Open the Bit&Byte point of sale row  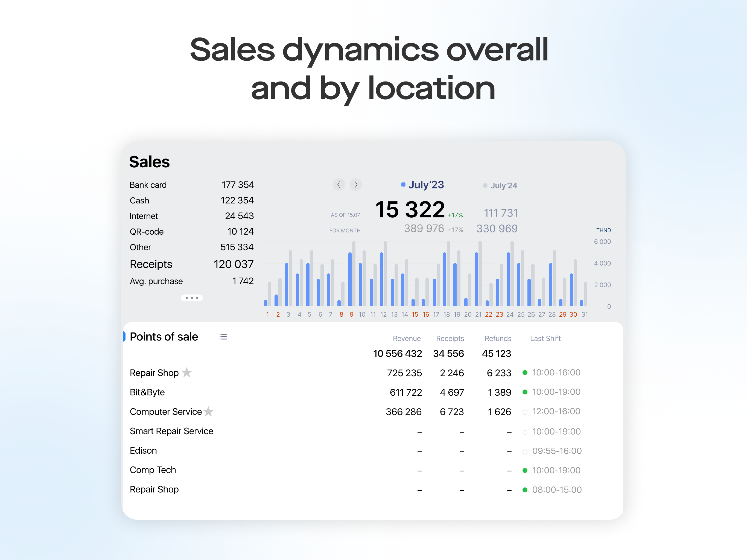[147, 392]
